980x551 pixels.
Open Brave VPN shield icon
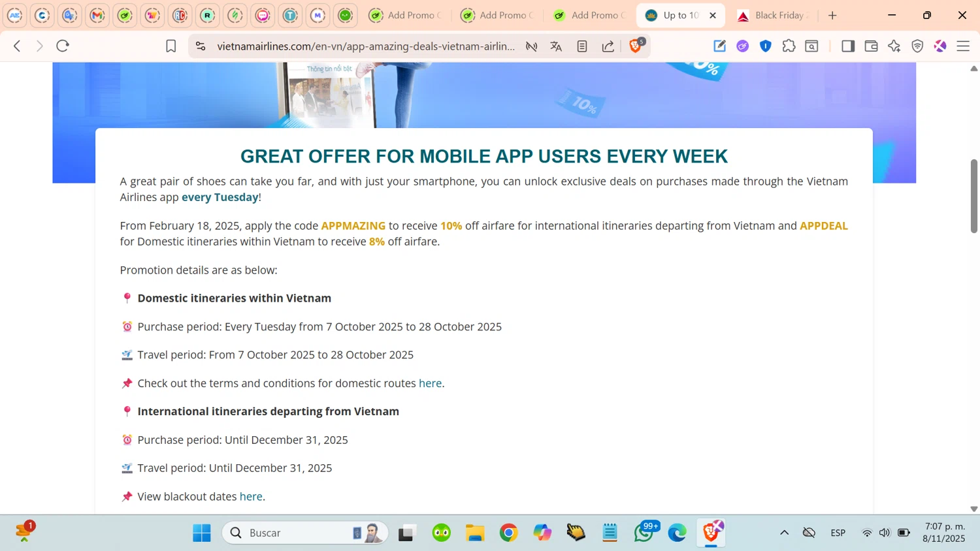(917, 46)
